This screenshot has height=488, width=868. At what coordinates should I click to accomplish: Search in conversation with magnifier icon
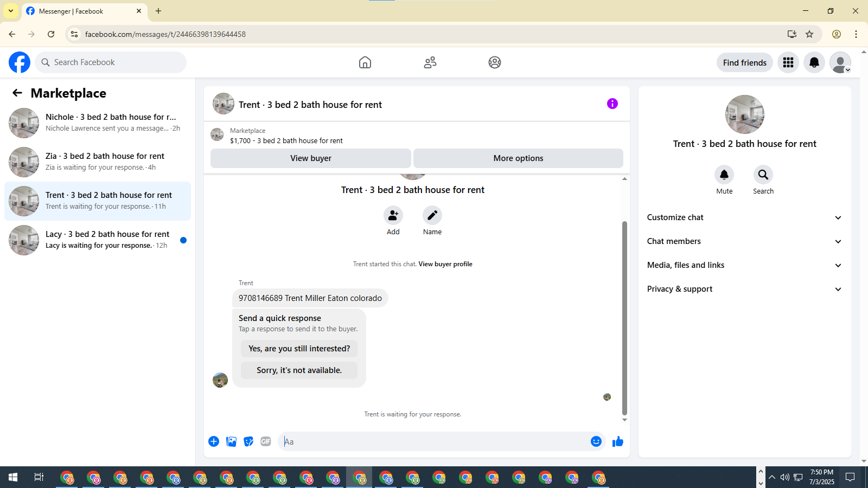(x=763, y=175)
